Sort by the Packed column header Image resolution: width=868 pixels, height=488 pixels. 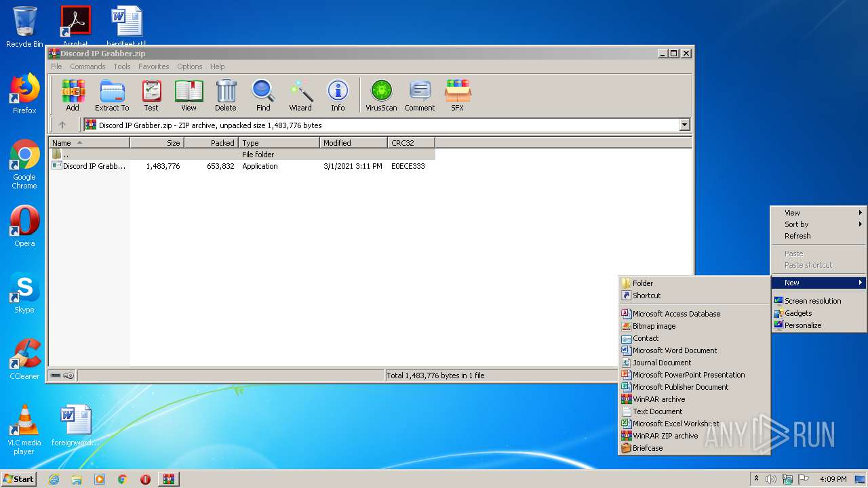[211, 143]
